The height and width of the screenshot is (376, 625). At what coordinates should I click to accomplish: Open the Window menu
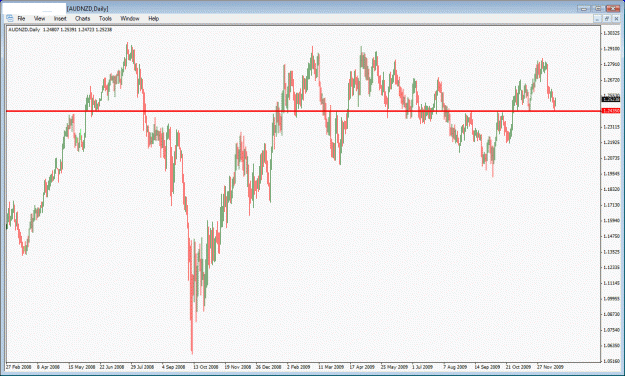130,18
